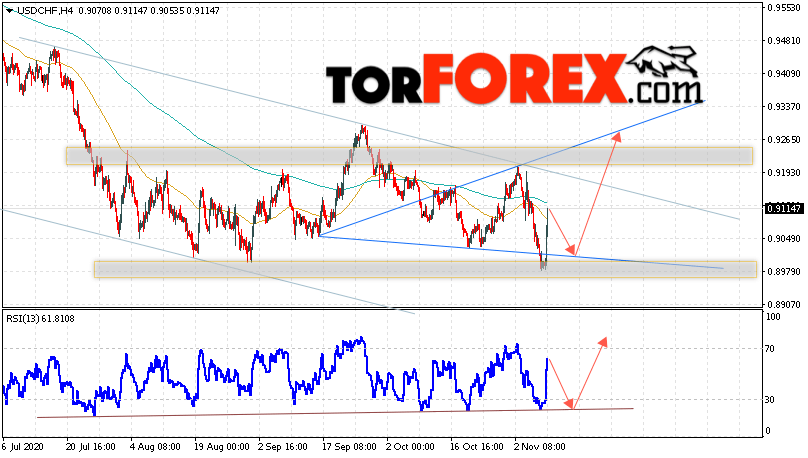Click the 2 Nov 08:00 date label

pos(539,447)
